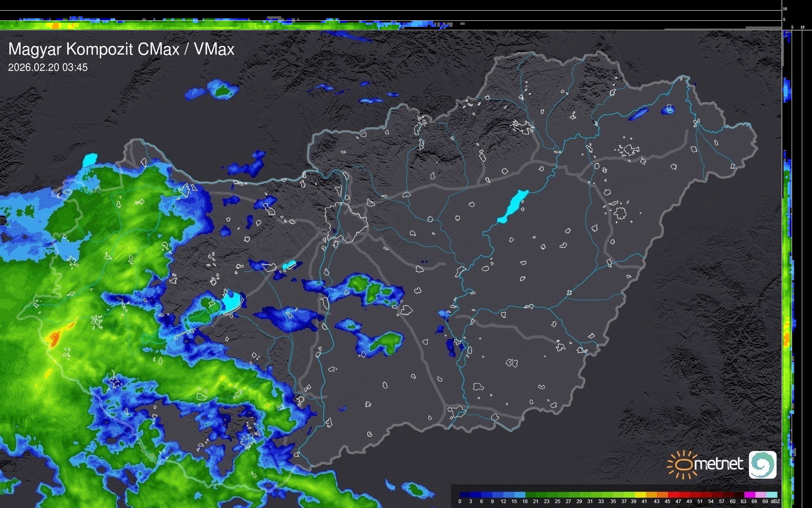812x508 pixels.
Task: Click the dBZ unit label
Action: tap(775, 501)
